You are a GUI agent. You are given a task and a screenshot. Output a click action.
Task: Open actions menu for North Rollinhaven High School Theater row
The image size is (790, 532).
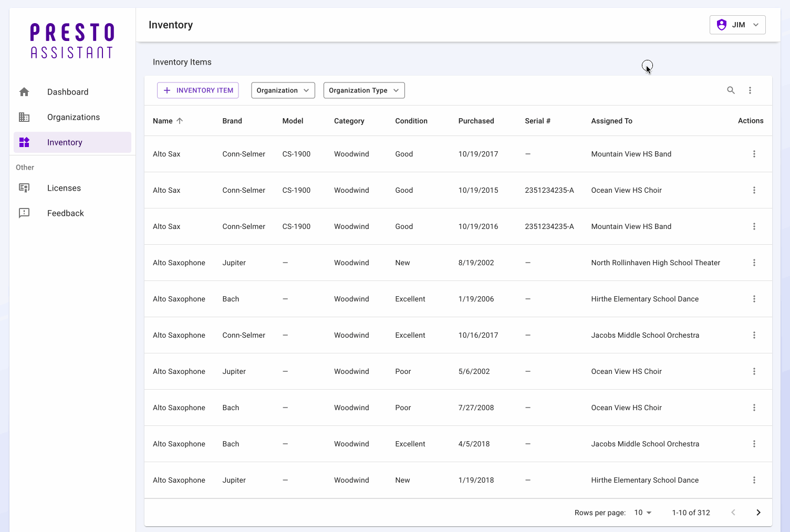click(754, 263)
